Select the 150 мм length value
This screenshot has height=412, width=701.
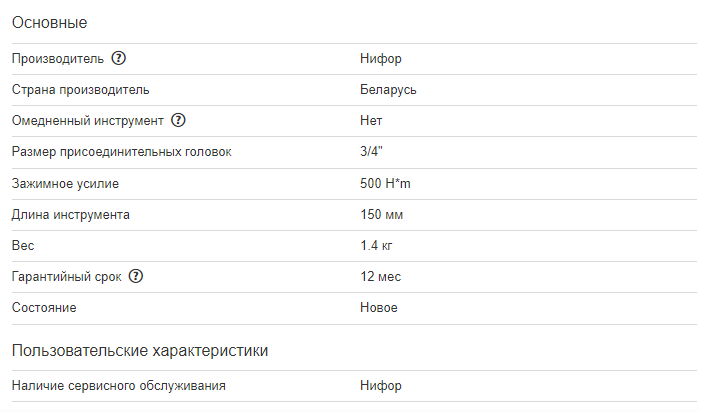(382, 215)
